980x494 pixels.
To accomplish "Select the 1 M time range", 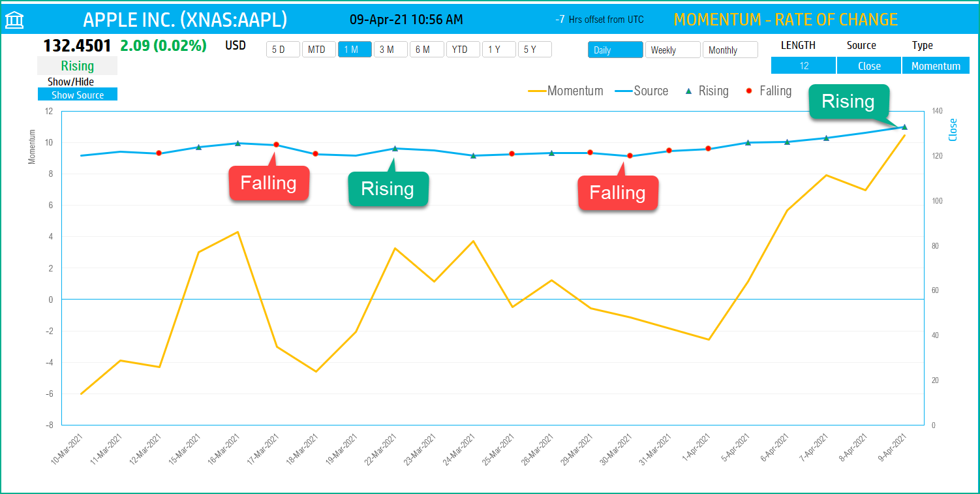I will (355, 50).
